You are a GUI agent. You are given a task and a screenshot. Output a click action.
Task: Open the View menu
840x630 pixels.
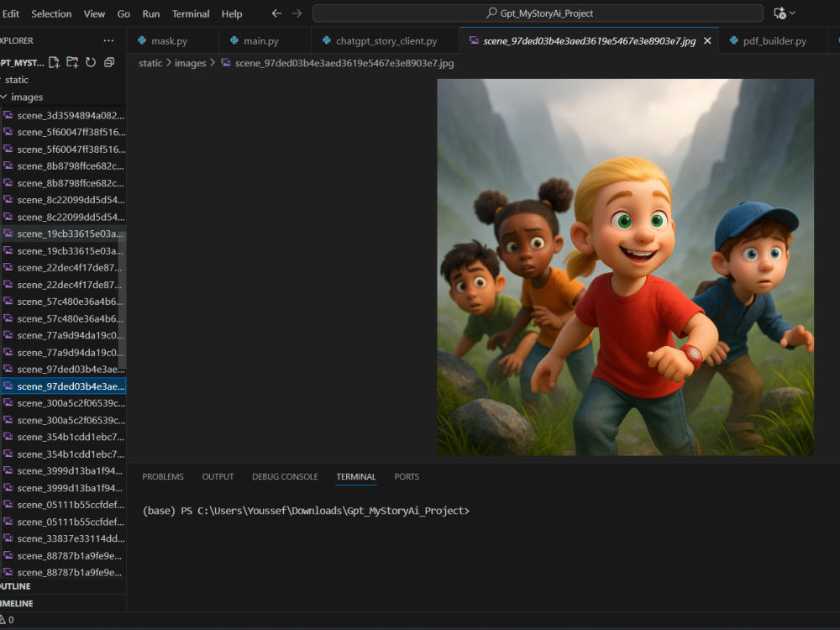pos(94,14)
